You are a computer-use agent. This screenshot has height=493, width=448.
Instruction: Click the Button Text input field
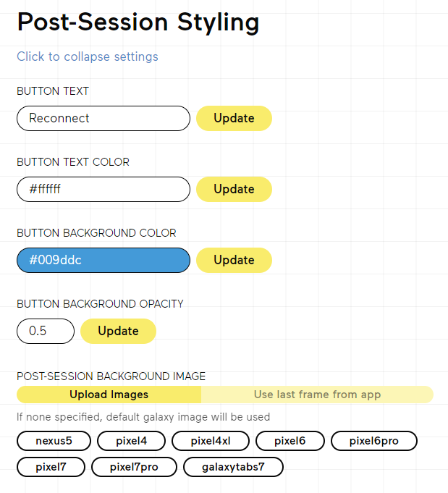pyautogui.click(x=103, y=119)
